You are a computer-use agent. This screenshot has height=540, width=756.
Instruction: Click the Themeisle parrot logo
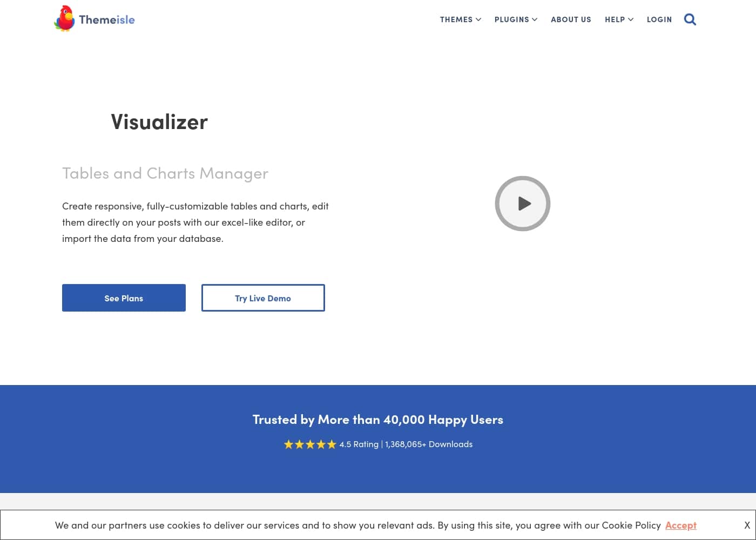pyautogui.click(x=64, y=19)
